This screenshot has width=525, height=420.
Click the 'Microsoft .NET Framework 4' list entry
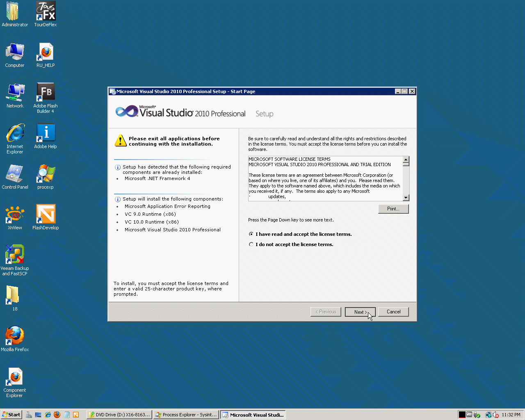[157, 178]
